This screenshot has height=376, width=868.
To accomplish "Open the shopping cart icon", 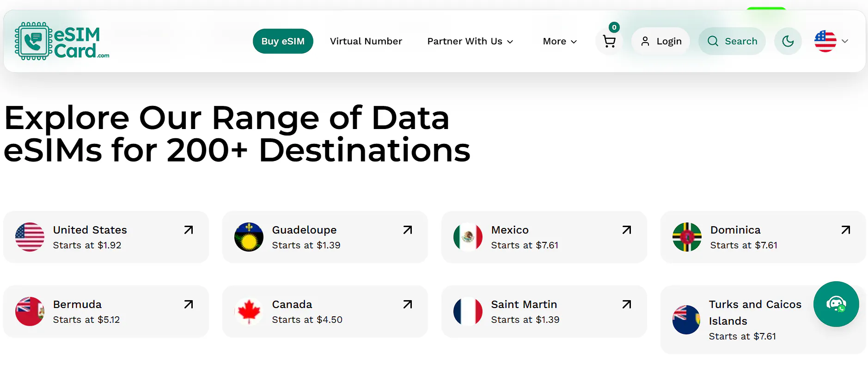I will point(609,42).
